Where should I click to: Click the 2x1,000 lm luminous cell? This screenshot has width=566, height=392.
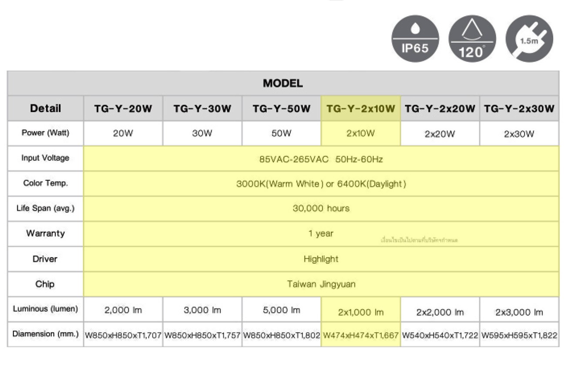[361, 312]
